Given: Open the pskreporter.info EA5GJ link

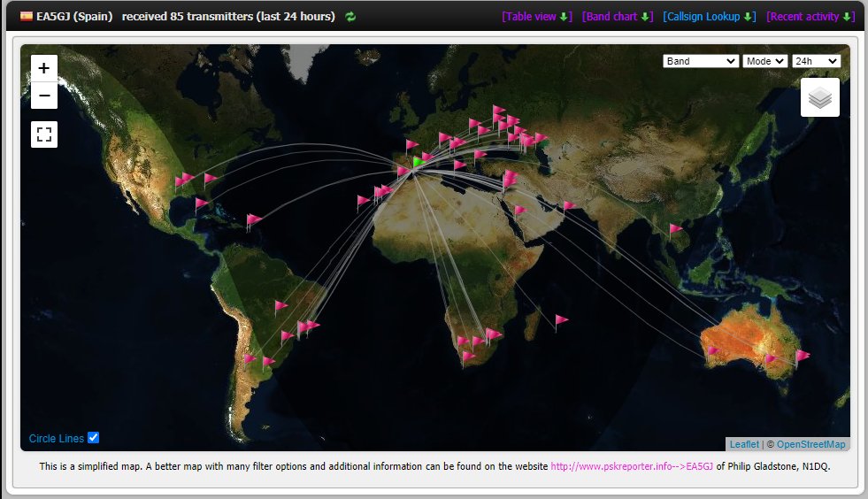Looking at the screenshot, I should coord(632,466).
